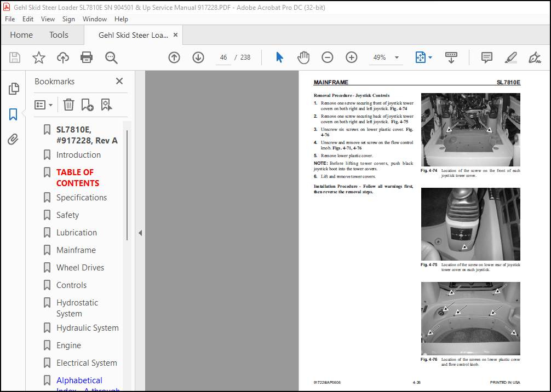
Task: Open the View menu
Action: coord(48,19)
